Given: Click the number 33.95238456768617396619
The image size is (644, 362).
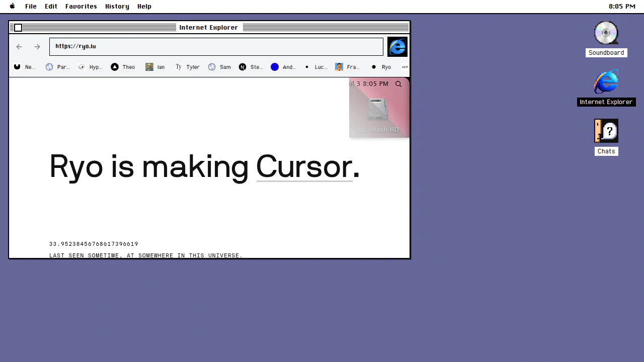Looking at the screenshot, I should (x=94, y=244).
